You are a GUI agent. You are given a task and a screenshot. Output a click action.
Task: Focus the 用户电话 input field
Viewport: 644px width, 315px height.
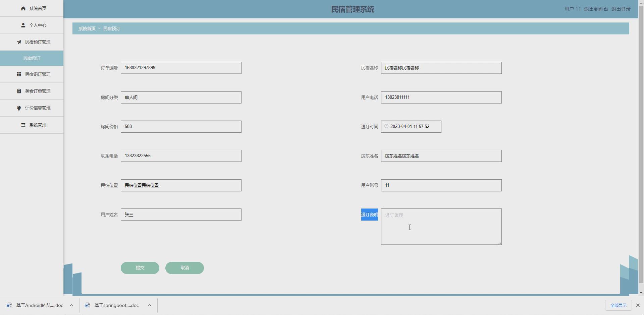click(x=441, y=97)
